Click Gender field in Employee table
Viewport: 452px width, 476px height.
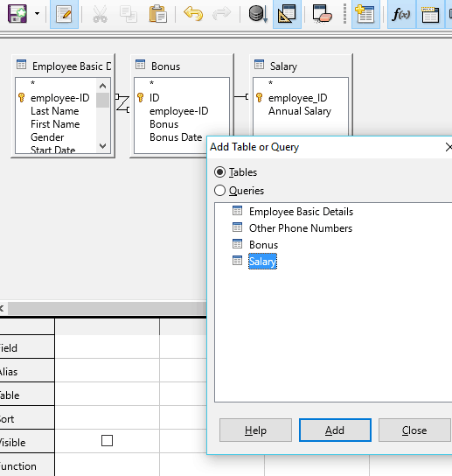(47, 137)
